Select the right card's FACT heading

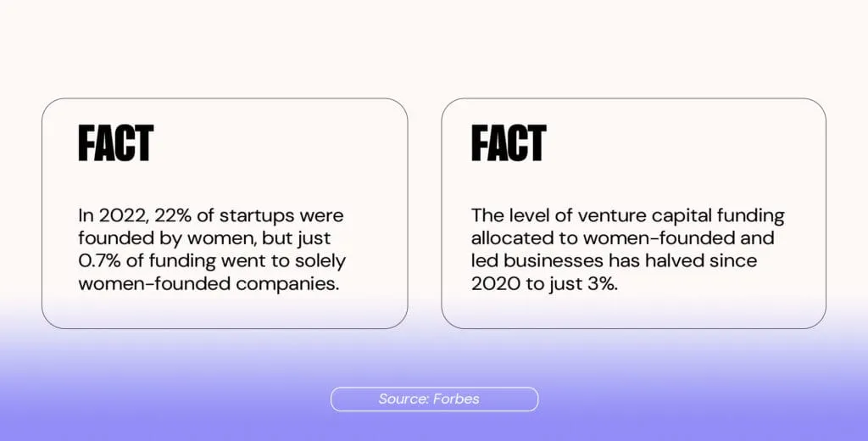509,143
